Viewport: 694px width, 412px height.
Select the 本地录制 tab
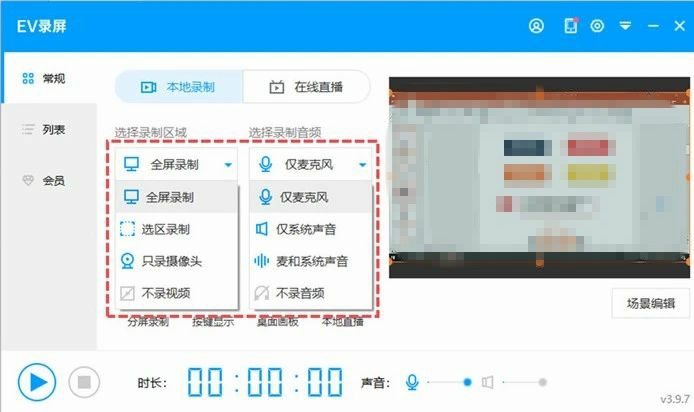click(179, 87)
